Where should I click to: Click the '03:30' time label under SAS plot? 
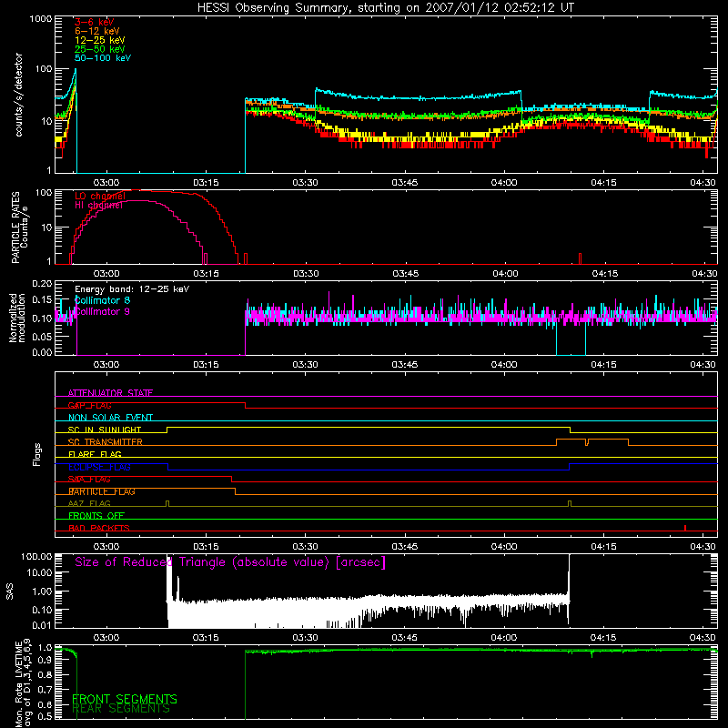pyautogui.click(x=305, y=638)
